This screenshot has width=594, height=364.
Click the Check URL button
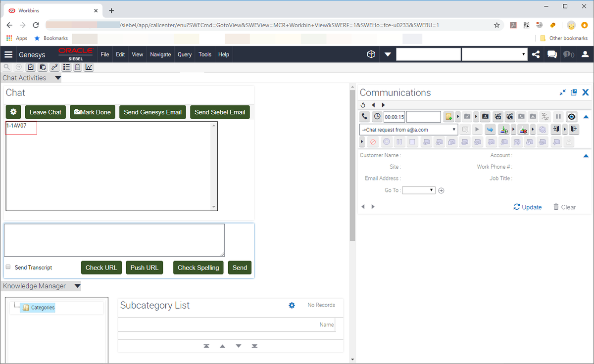click(x=101, y=268)
